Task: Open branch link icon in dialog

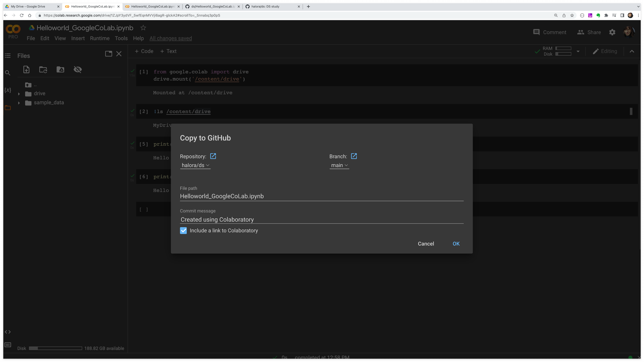Action: (354, 156)
